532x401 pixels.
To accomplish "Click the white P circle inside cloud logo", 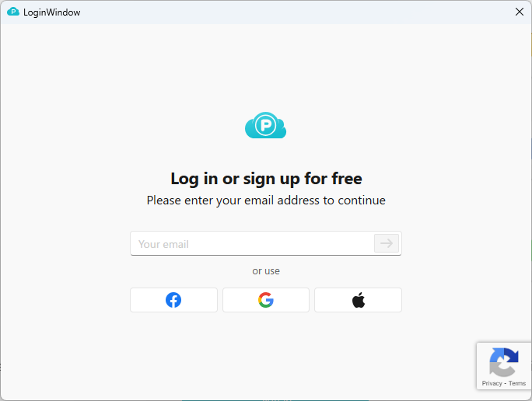I will click(266, 125).
